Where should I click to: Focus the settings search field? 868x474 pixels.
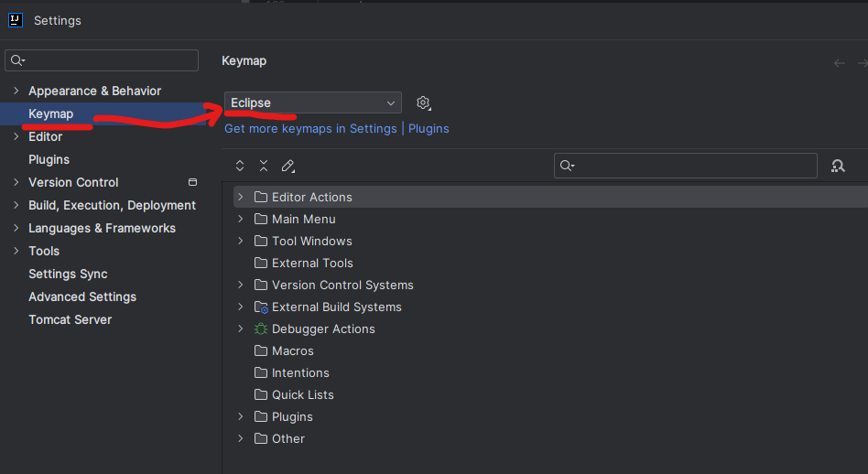tap(102, 60)
